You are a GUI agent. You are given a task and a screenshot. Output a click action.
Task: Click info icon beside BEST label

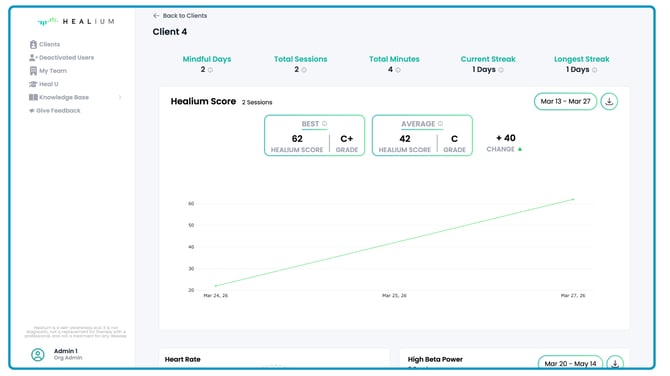coord(324,123)
